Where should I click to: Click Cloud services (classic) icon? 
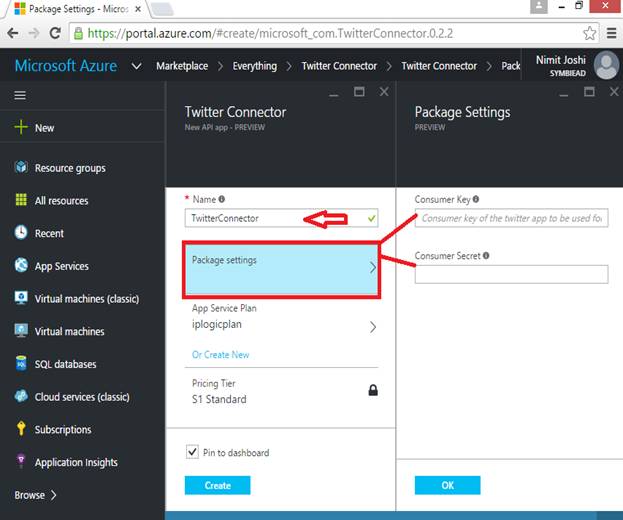pyautogui.click(x=21, y=396)
